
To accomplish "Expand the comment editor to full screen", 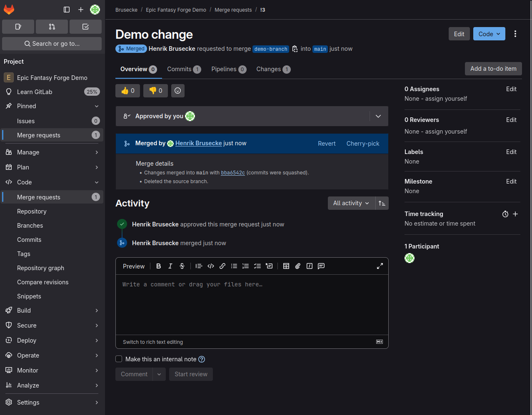I will pos(380,266).
